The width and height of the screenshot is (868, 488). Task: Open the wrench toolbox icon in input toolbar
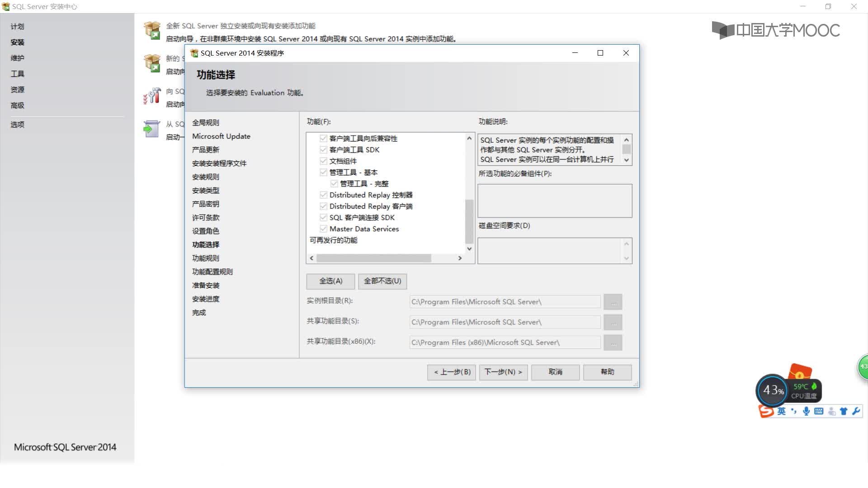(x=856, y=411)
